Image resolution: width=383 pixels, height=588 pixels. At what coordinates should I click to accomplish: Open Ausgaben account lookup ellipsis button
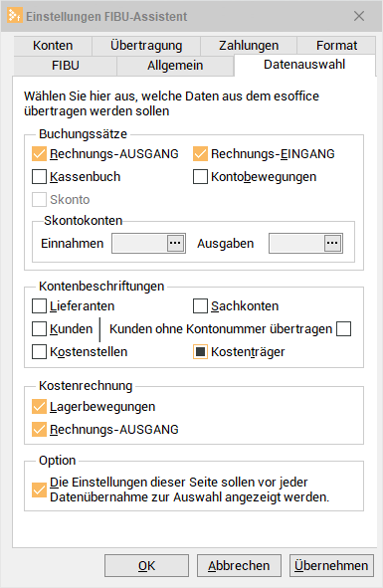click(x=332, y=243)
